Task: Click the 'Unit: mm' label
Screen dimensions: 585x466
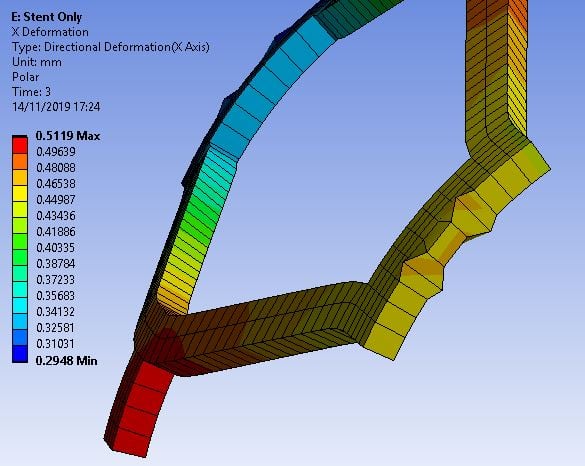Action: 37,62
